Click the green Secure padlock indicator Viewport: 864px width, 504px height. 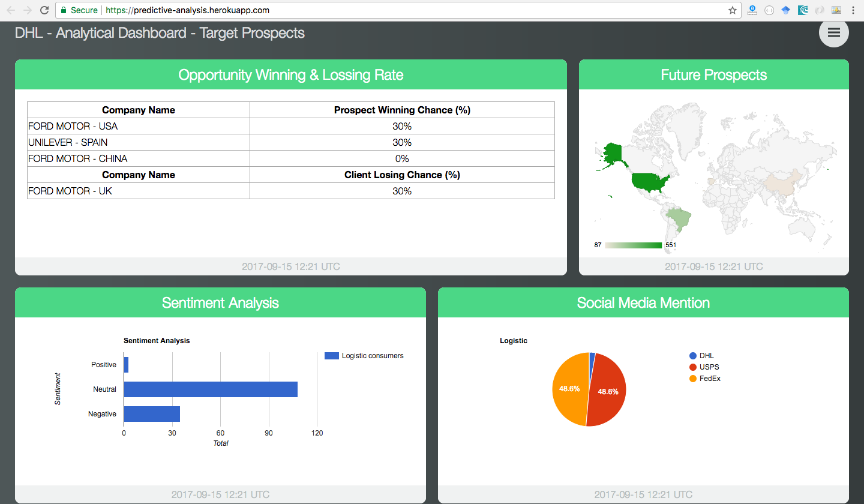79,10
